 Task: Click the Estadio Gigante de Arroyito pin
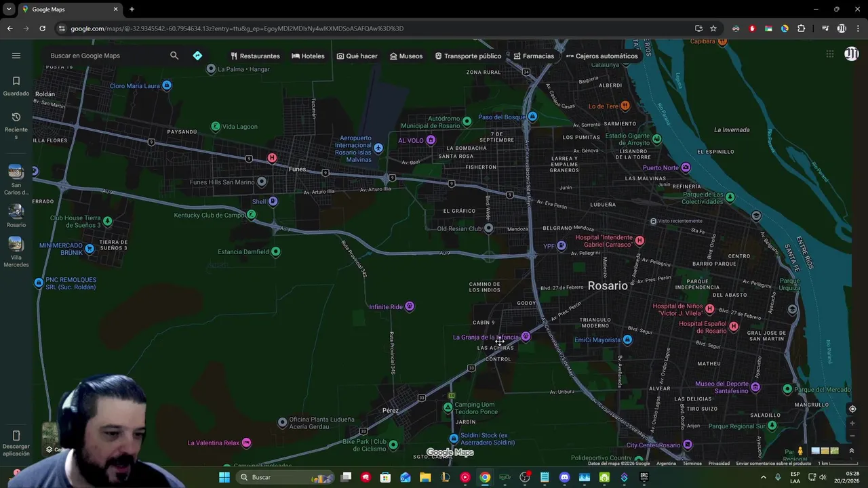pyautogui.click(x=656, y=138)
